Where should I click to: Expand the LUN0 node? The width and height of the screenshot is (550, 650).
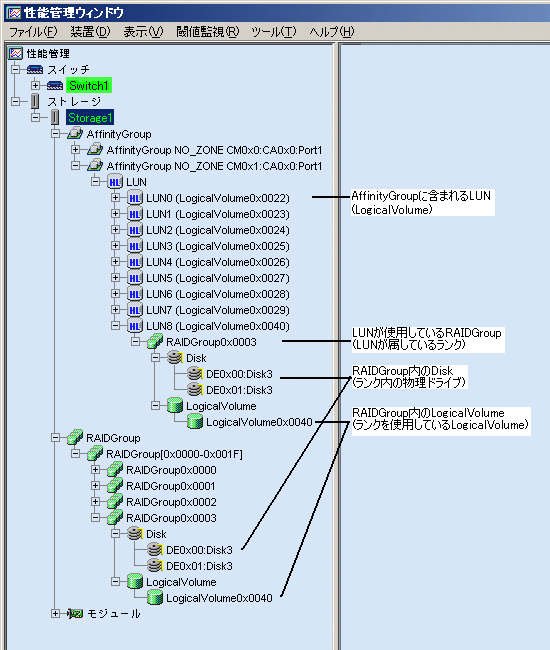coord(116,198)
